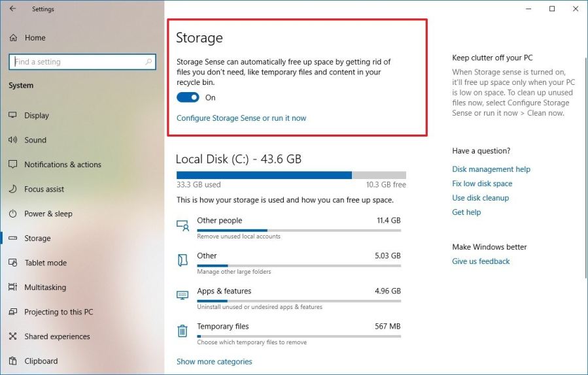The height and width of the screenshot is (375, 588).
Task: Open Multitasking settings
Action: point(45,287)
